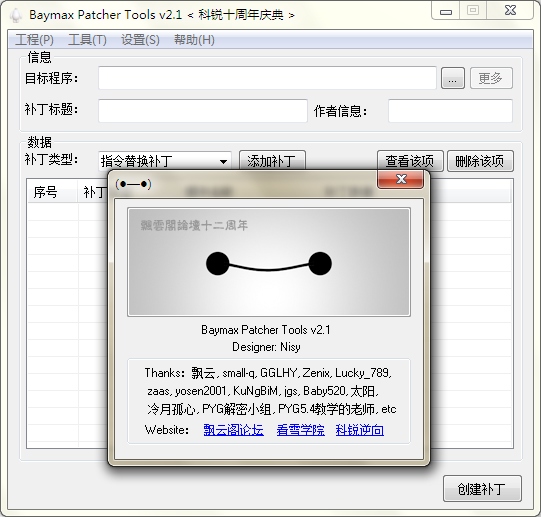
Task: Focus the 补丁标题 text field
Action: point(203,111)
